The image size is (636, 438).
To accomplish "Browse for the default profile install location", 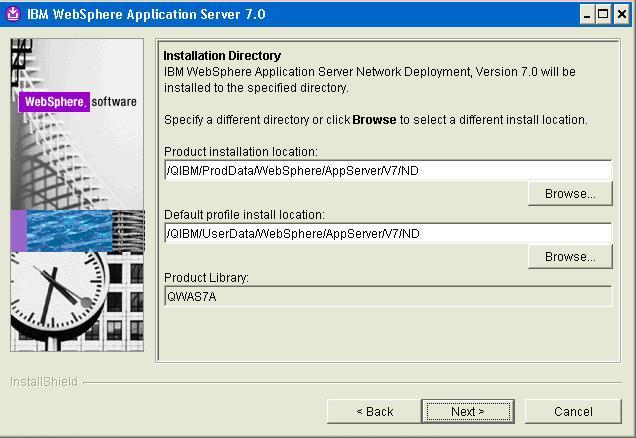I will point(570,257).
